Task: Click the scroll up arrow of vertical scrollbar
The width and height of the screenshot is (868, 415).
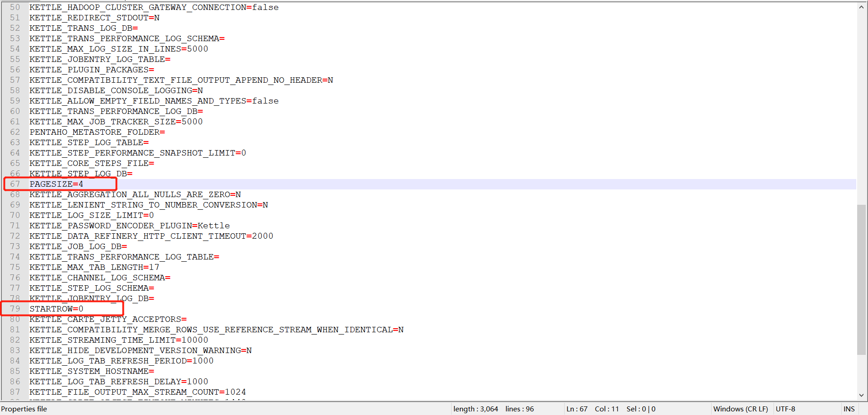Action: pyautogui.click(x=862, y=7)
